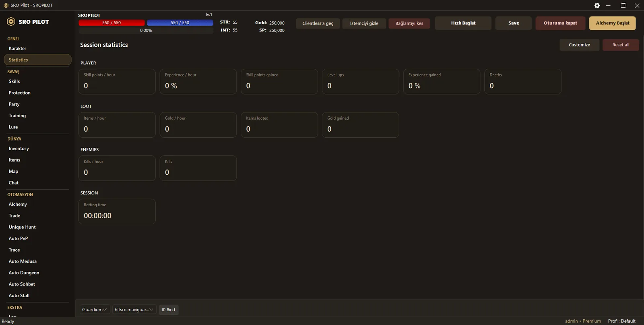
Task: Reset all session statistics
Action: (x=621, y=45)
